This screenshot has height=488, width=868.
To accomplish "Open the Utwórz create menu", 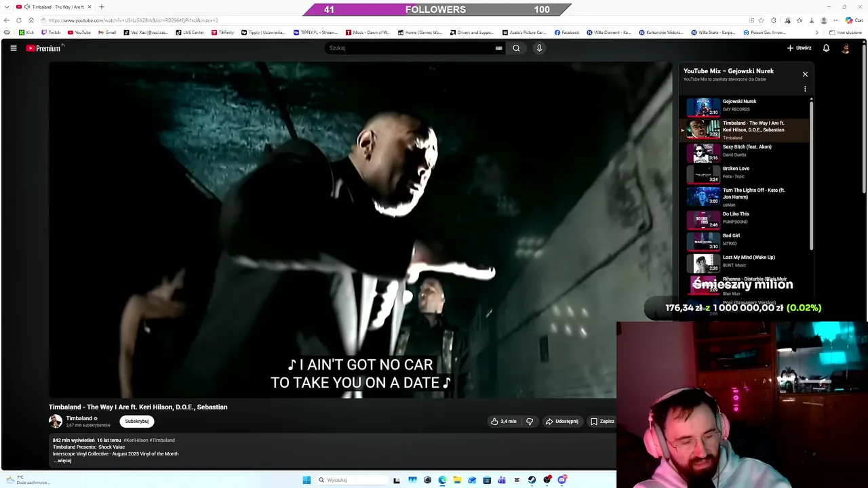I will 799,48.
